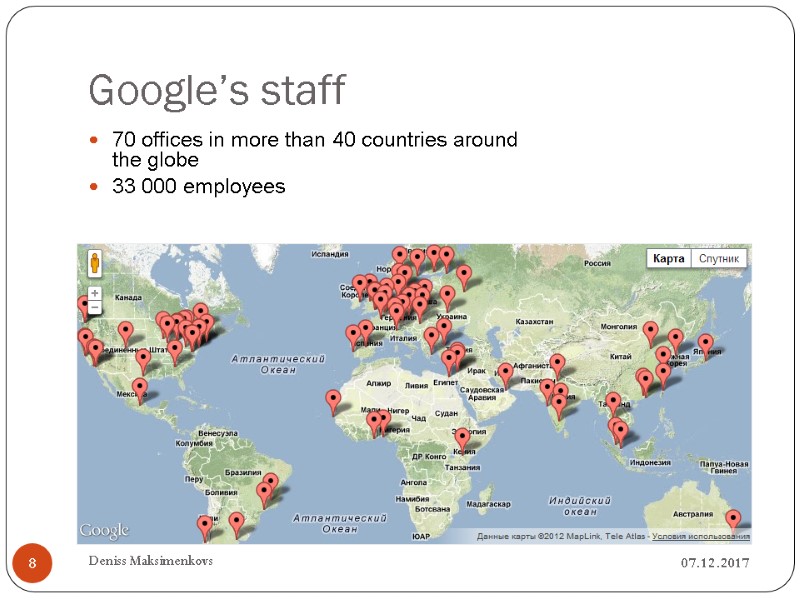
Task: Click the Казахстан label on map
Action: pyautogui.click(x=534, y=321)
